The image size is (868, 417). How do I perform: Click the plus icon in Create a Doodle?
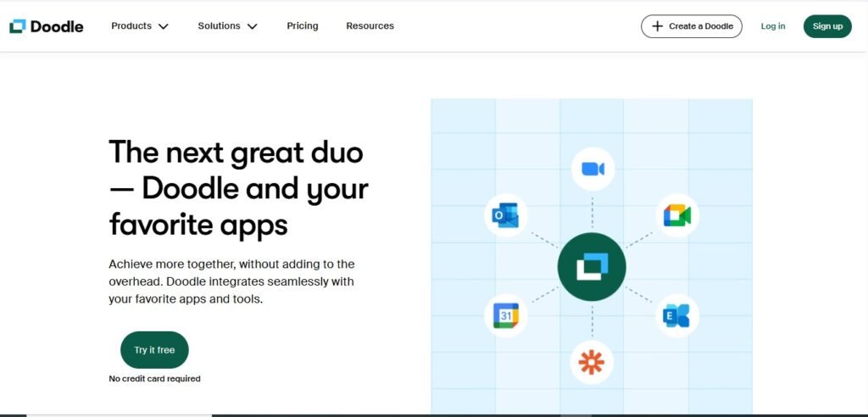[657, 26]
